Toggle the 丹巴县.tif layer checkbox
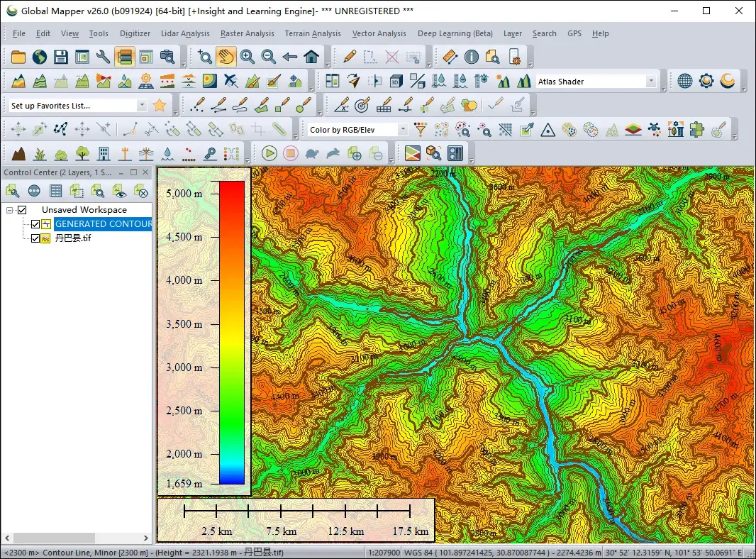The height and width of the screenshot is (559, 756). point(35,238)
